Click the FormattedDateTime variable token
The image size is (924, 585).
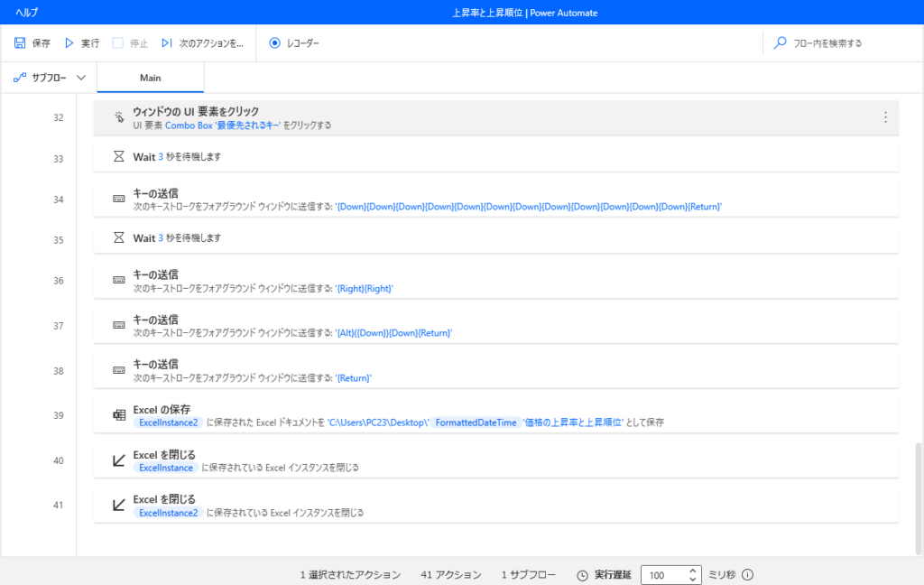pyautogui.click(x=476, y=422)
